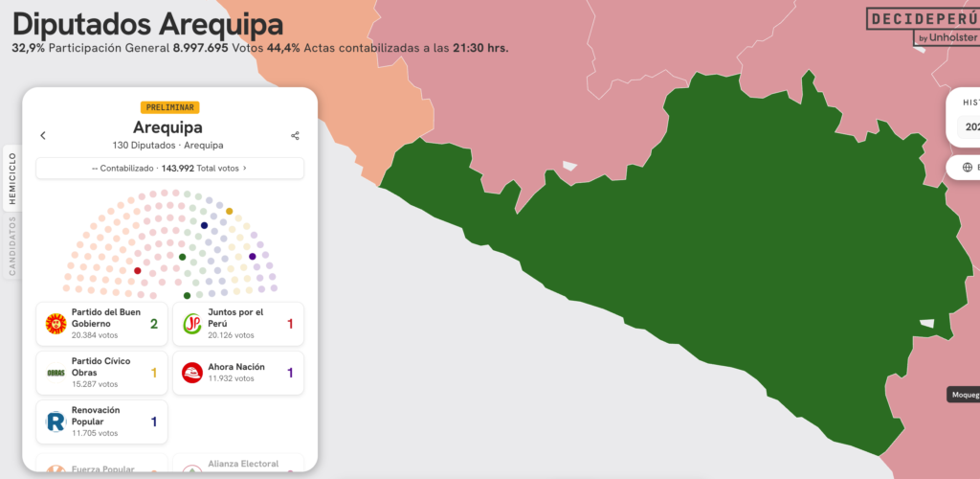This screenshot has width=980, height=479.
Task: Click the Partido del Buen Gobierno sun logo
Action: pyautogui.click(x=56, y=324)
